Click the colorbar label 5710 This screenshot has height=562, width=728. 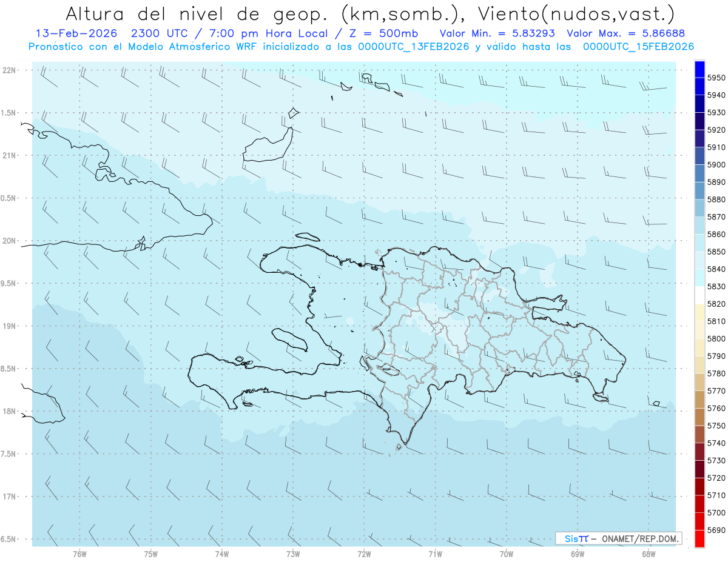click(716, 495)
